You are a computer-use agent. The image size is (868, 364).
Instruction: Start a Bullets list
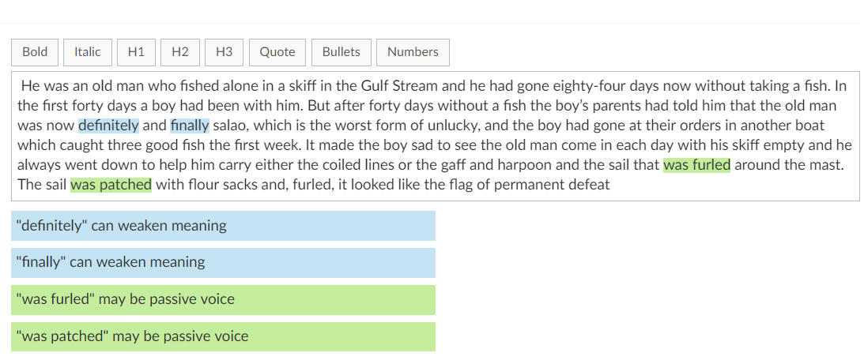342,52
